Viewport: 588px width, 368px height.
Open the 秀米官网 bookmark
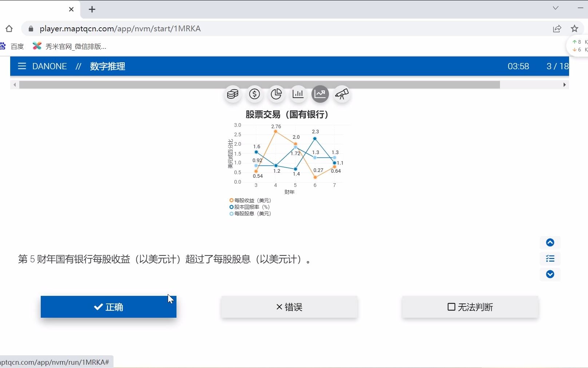tap(69, 46)
